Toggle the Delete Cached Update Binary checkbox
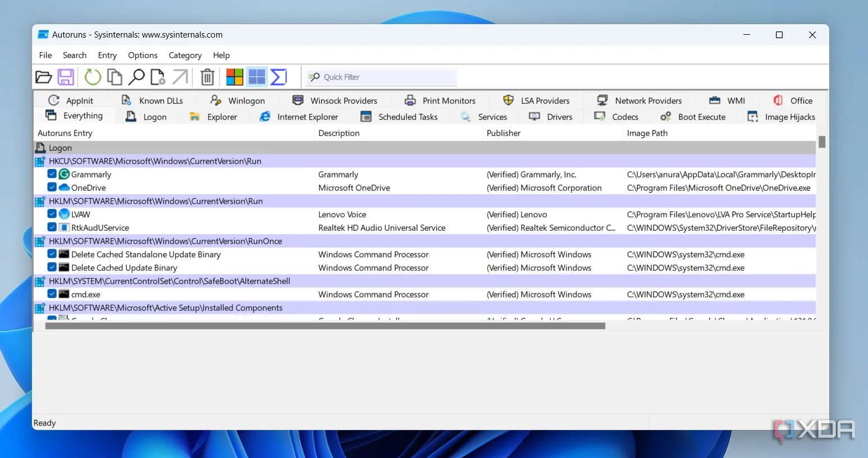 tap(52, 267)
